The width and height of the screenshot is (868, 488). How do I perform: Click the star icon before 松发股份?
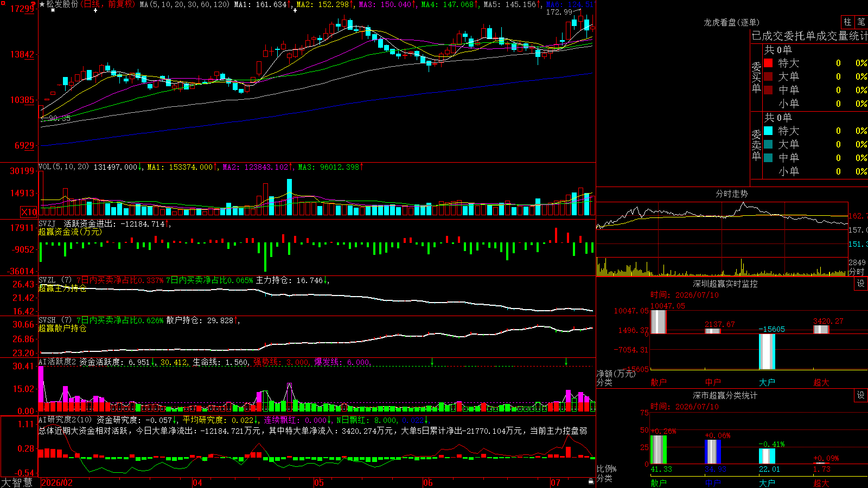coord(42,4)
